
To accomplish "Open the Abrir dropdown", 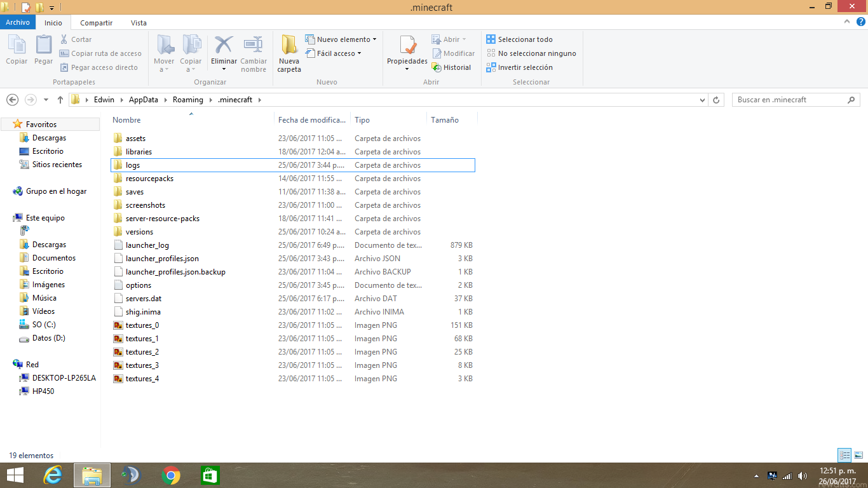I will pos(449,39).
